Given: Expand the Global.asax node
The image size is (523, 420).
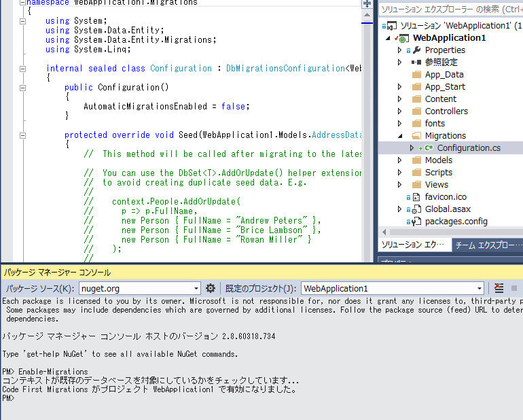Looking at the screenshot, I should [x=399, y=209].
